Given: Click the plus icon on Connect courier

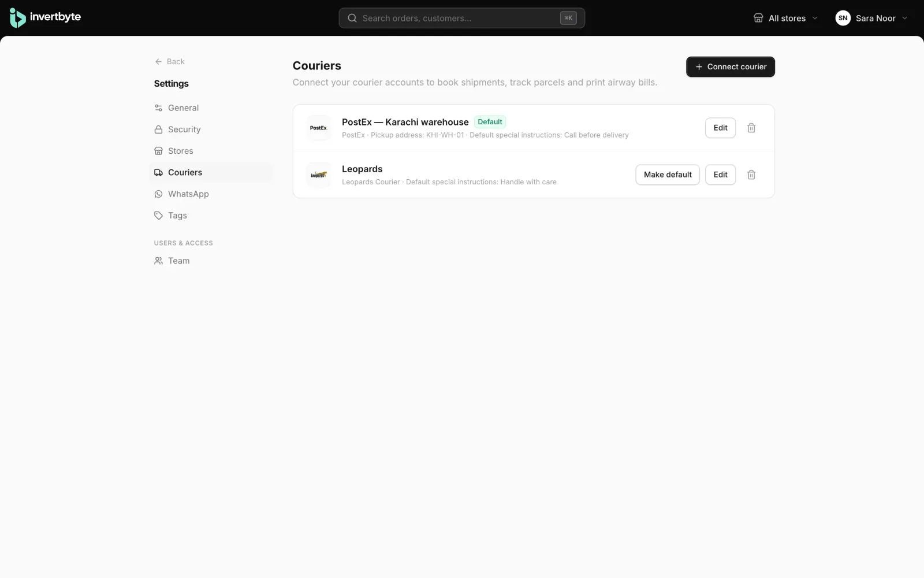Looking at the screenshot, I should pyautogui.click(x=699, y=67).
